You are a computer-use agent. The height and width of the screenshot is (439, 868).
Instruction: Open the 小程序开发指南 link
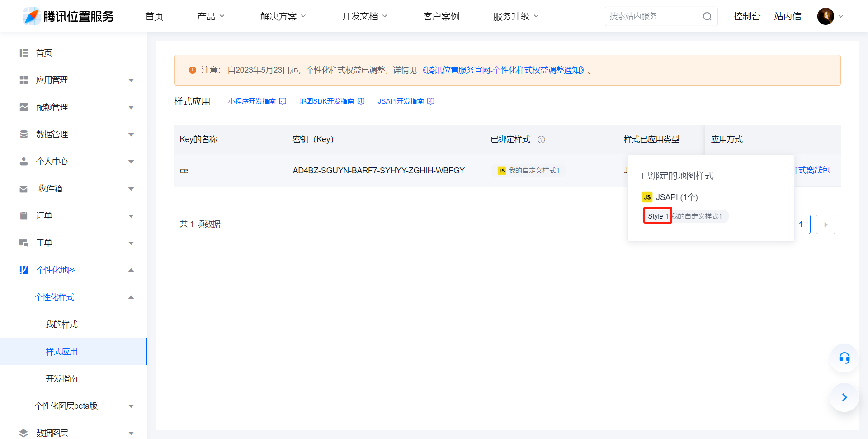tap(252, 101)
